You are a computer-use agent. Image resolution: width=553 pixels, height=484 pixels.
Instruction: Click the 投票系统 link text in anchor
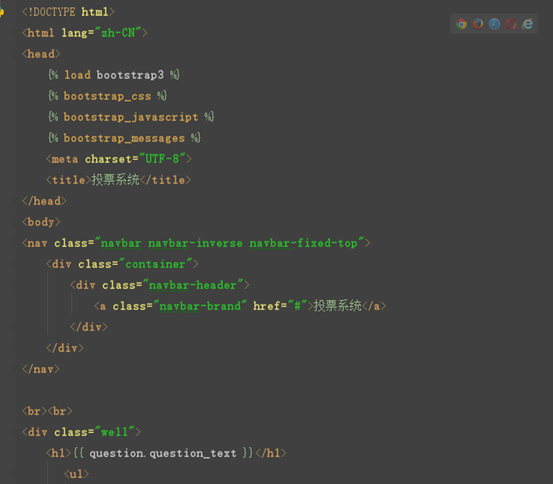point(338,306)
